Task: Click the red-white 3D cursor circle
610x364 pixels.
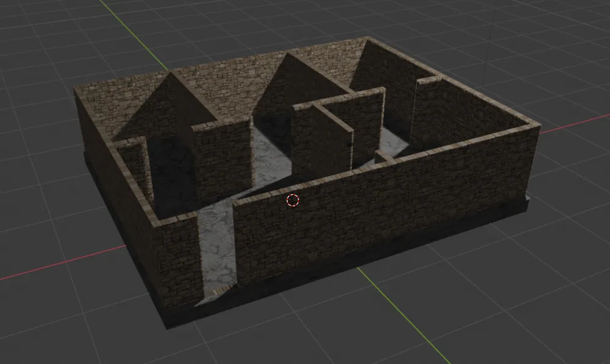Action: point(293,200)
